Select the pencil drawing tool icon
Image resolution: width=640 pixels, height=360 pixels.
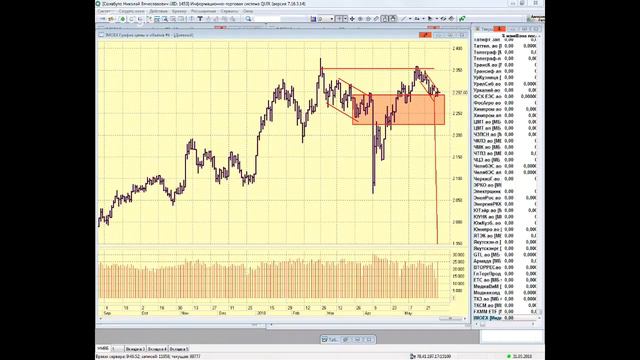tap(376, 19)
